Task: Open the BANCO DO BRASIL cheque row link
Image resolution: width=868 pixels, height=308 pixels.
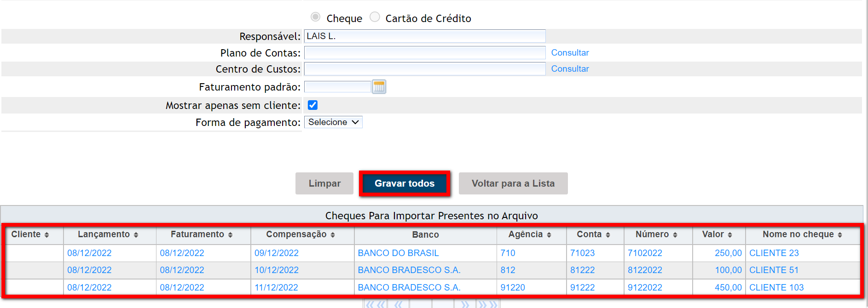Action: pyautogui.click(x=398, y=253)
